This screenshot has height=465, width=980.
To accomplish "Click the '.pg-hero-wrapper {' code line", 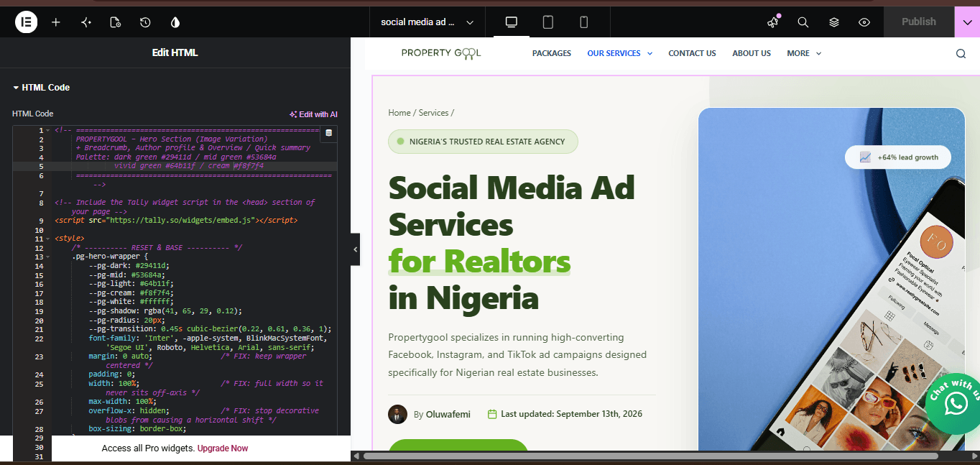I will coord(110,257).
